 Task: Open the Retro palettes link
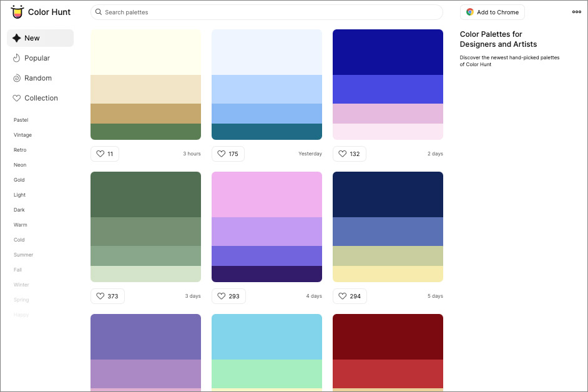click(x=20, y=150)
